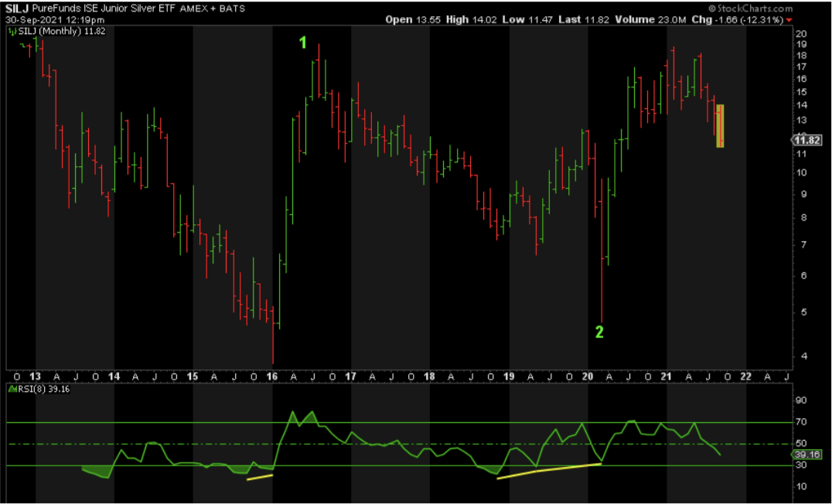Image resolution: width=832 pixels, height=504 pixels.
Task: Click the year label 18 on time axis
Action: 429,376
